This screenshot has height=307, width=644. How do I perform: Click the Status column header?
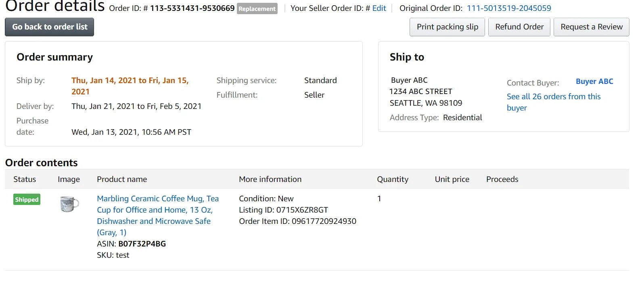tap(25, 179)
